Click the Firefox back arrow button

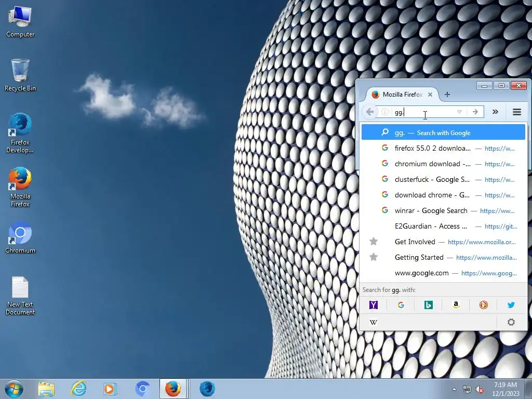pos(370,112)
